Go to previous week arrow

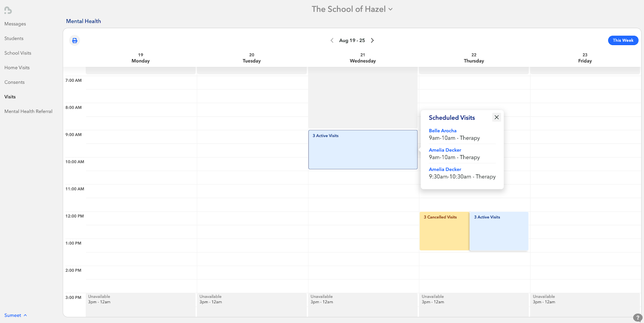(x=332, y=40)
